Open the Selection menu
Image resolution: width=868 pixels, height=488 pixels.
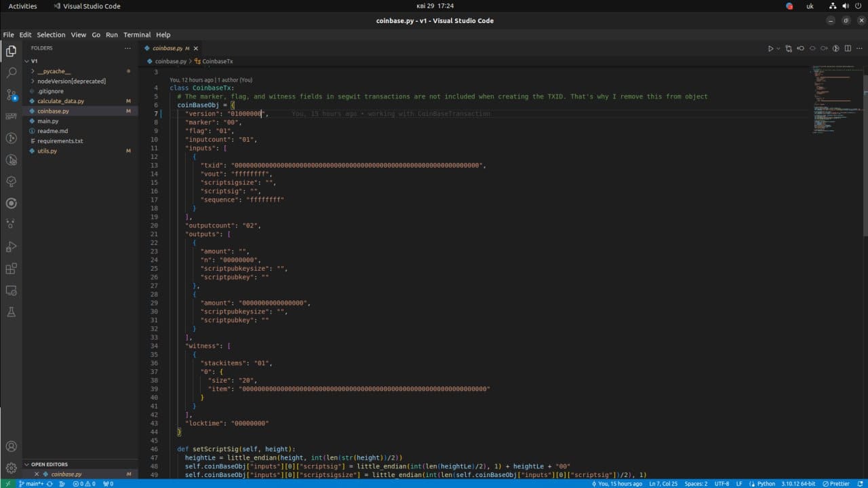[x=51, y=35]
